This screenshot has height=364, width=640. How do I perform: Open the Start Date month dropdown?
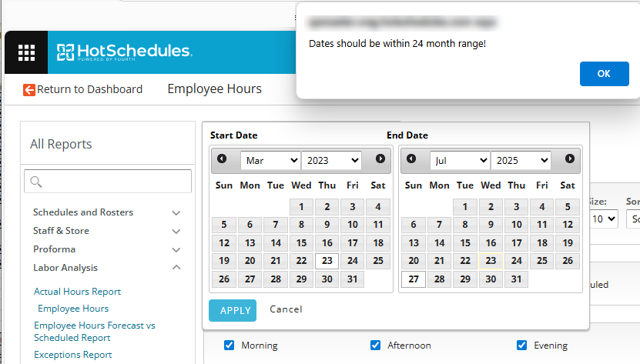(270, 160)
